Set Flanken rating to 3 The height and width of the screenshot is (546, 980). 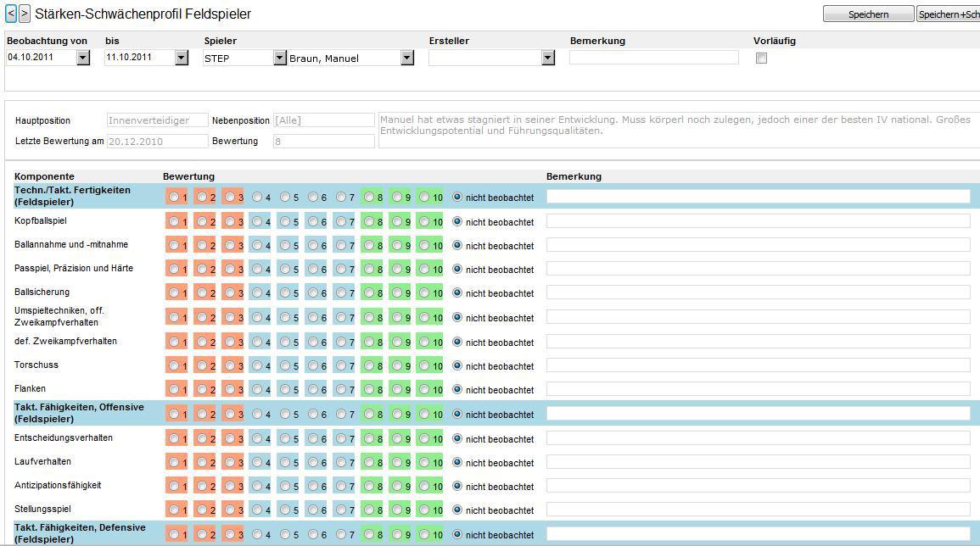coord(229,389)
